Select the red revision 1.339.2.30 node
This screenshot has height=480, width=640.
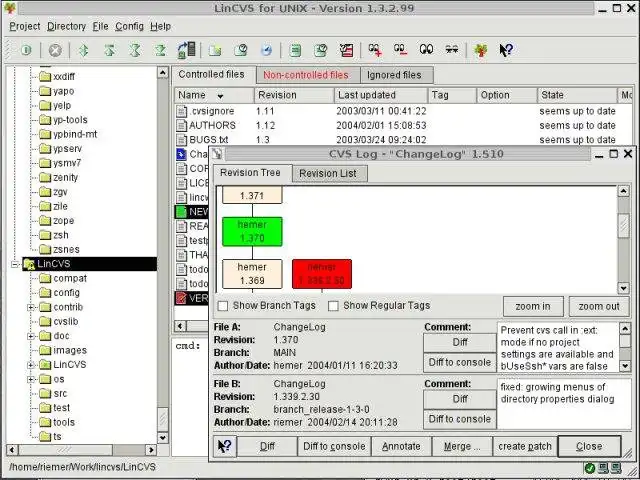click(x=322, y=274)
